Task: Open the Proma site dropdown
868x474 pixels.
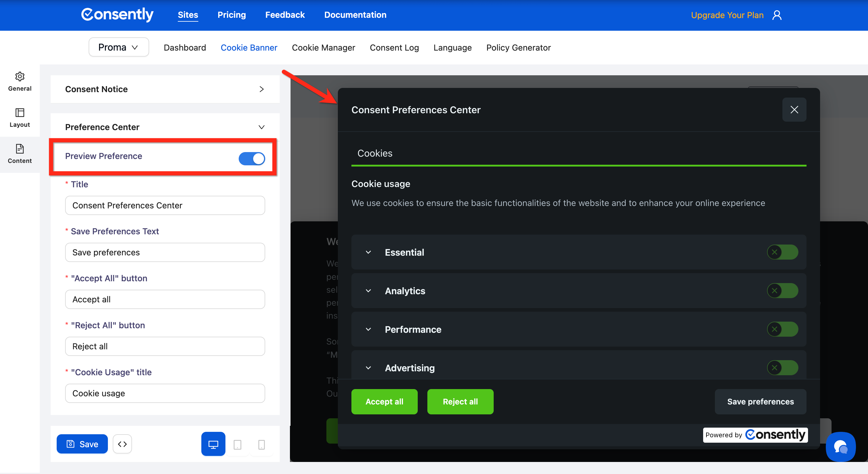Action: [x=119, y=47]
